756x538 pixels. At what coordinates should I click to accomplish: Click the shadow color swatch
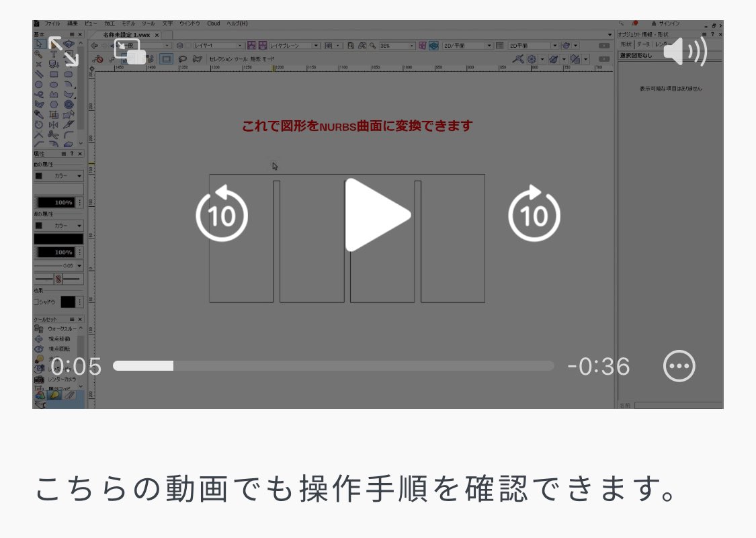tap(67, 302)
